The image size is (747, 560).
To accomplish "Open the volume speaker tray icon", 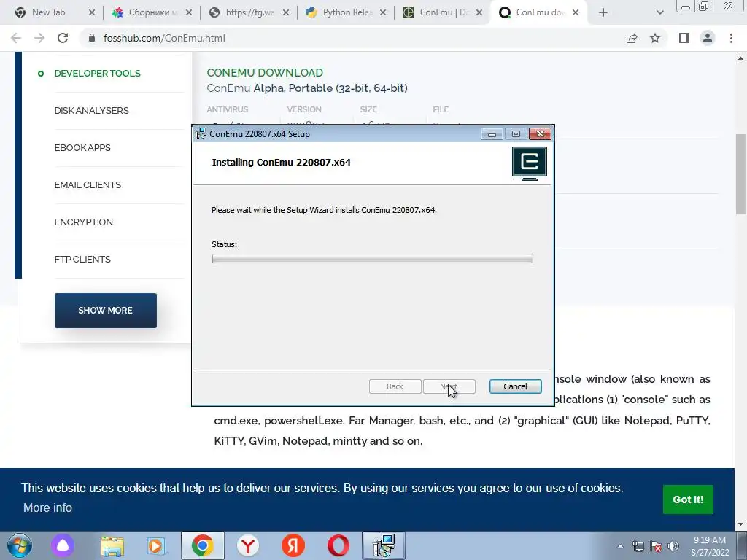I will (673, 546).
